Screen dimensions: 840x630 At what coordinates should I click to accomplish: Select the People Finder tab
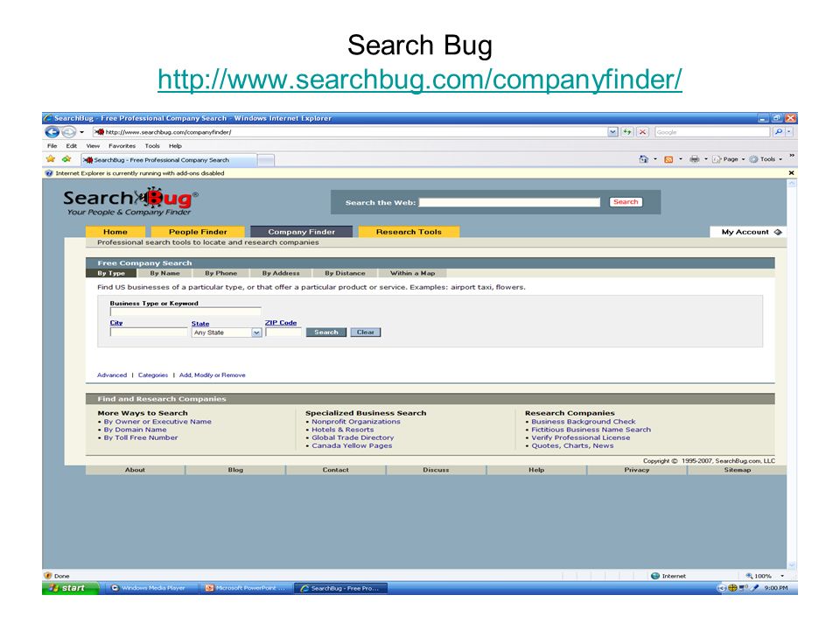[198, 232]
